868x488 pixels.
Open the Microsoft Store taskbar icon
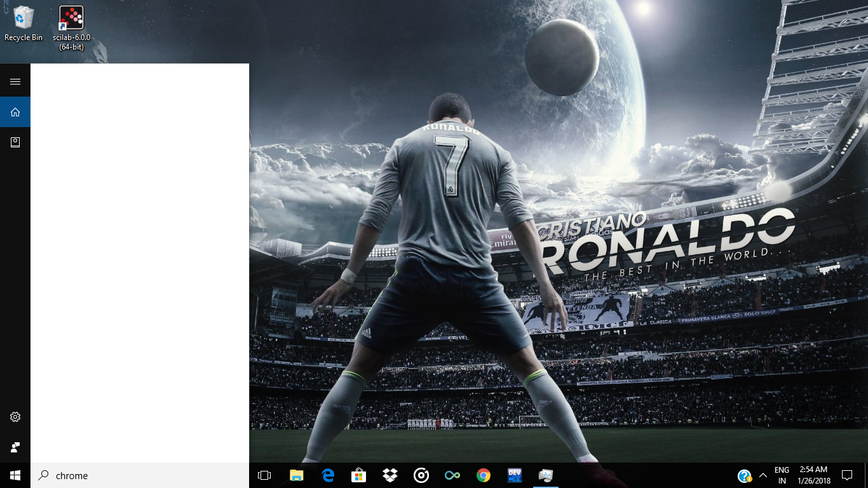point(359,475)
